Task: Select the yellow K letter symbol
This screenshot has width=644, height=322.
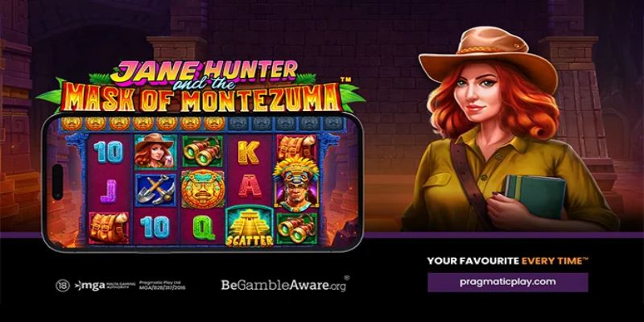Action: click(249, 152)
